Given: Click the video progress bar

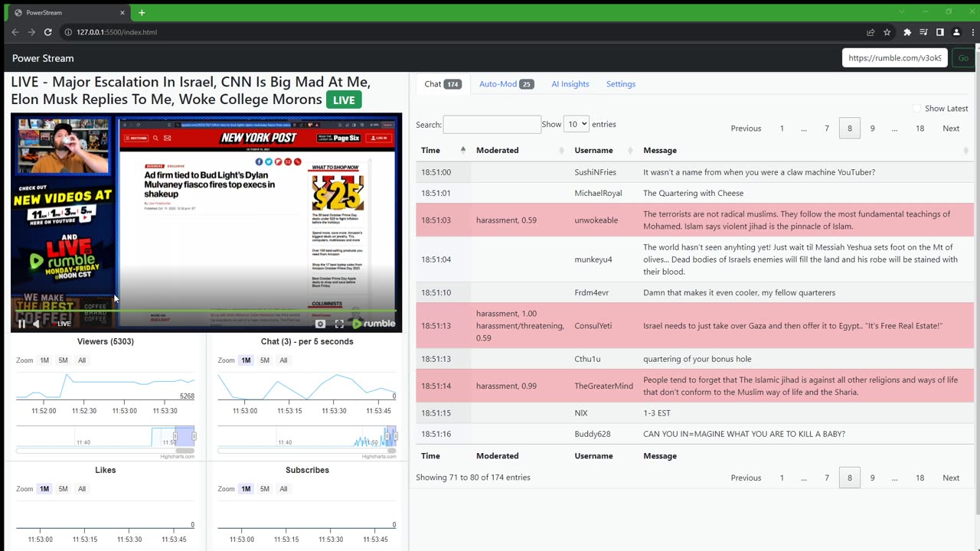Looking at the screenshot, I should pyautogui.click(x=205, y=311).
